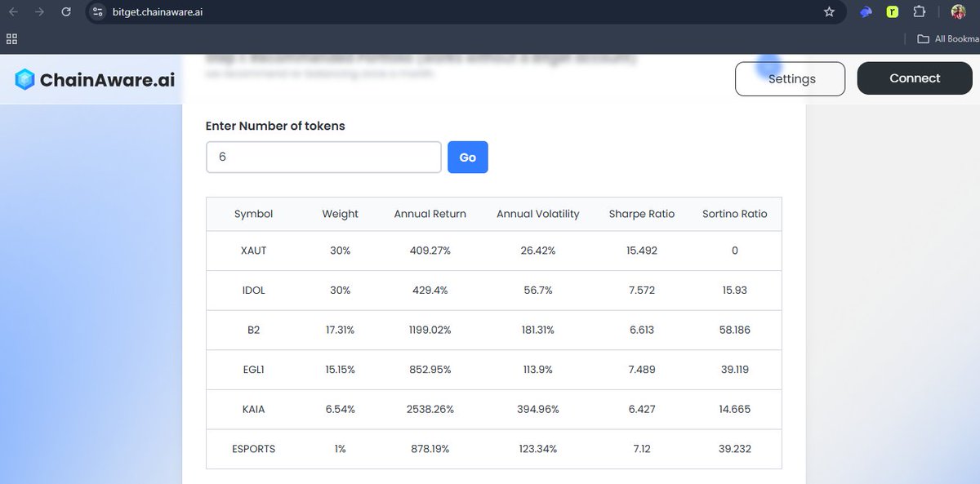Click the 56.7% volatility value
Image resolution: width=980 pixels, height=484 pixels.
point(538,290)
